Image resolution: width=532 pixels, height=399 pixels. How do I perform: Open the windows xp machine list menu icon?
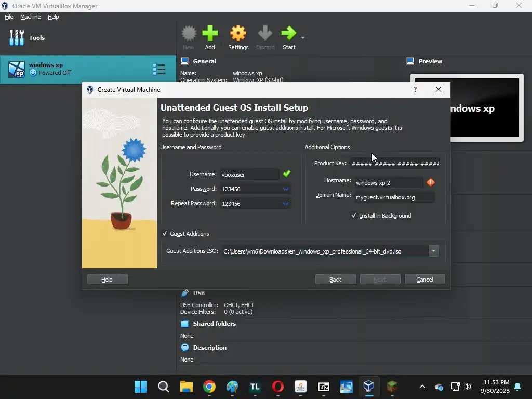click(x=159, y=69)
